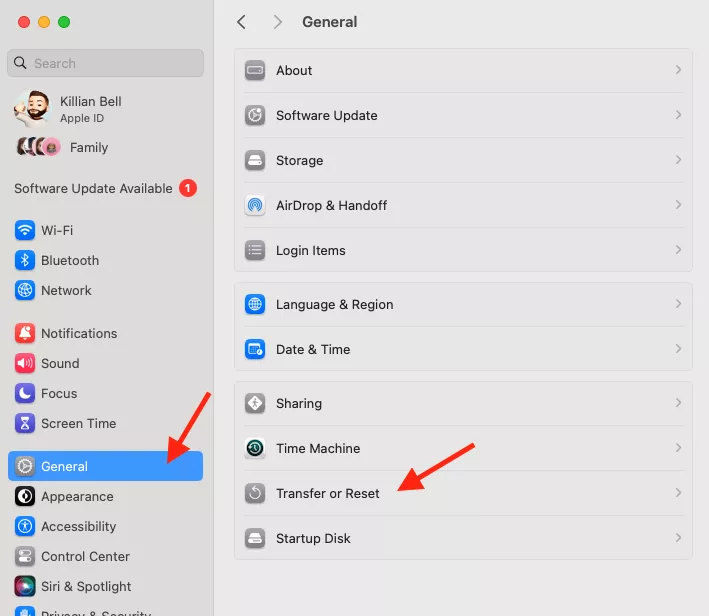Open Software Update Available notice
This screenshot has height=616, width=709.
[x=105, y=188]
